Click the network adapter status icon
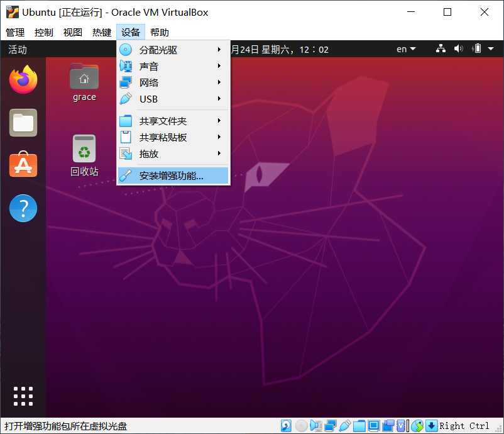The image size is (504, 434). pos(330,426)
